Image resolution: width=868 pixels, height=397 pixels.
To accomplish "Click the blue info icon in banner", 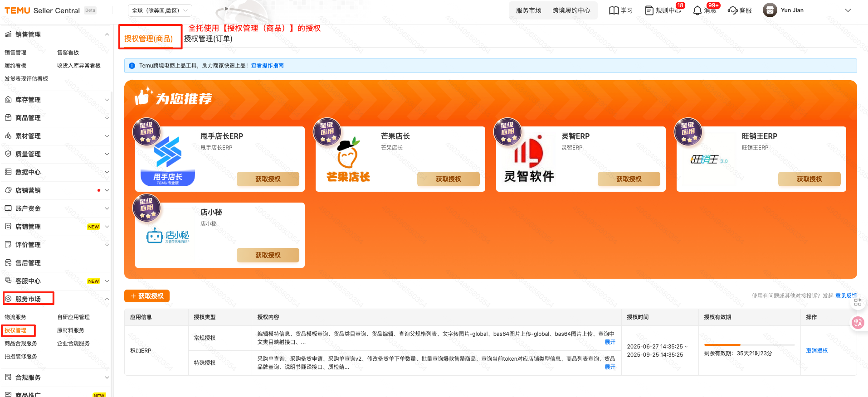I will pos(132,66).
